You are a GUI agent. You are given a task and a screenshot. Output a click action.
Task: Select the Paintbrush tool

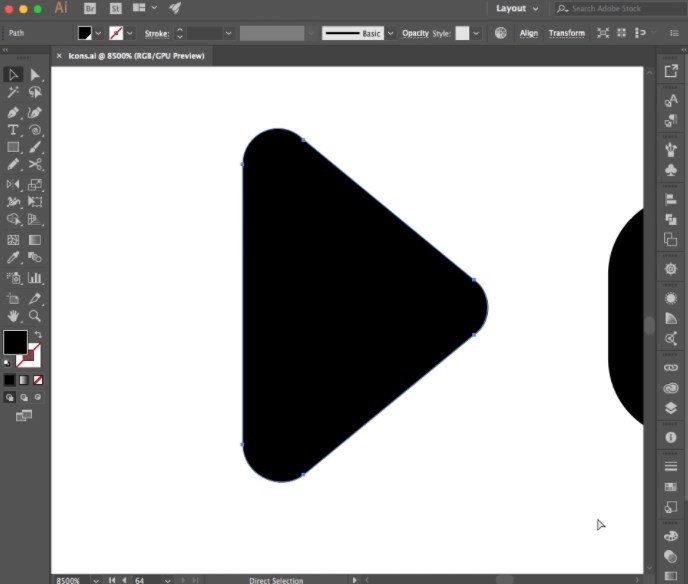(x=35, y=147)
